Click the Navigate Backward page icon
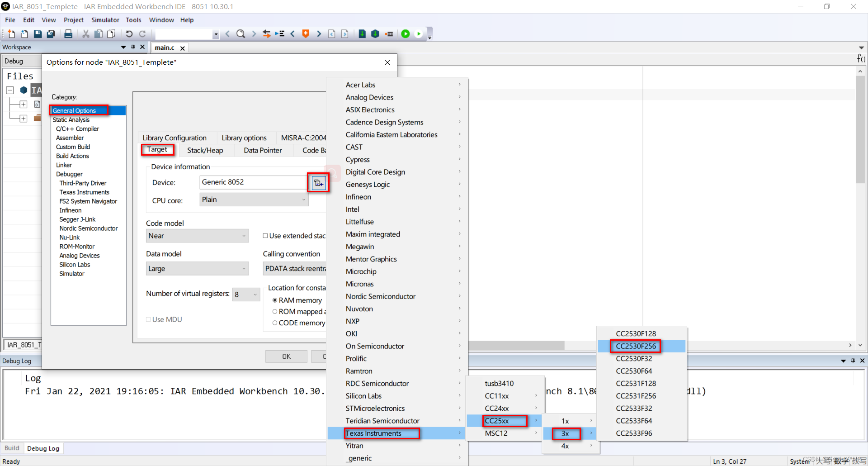This screenshot has height=466, width=868. click(332, 34)
